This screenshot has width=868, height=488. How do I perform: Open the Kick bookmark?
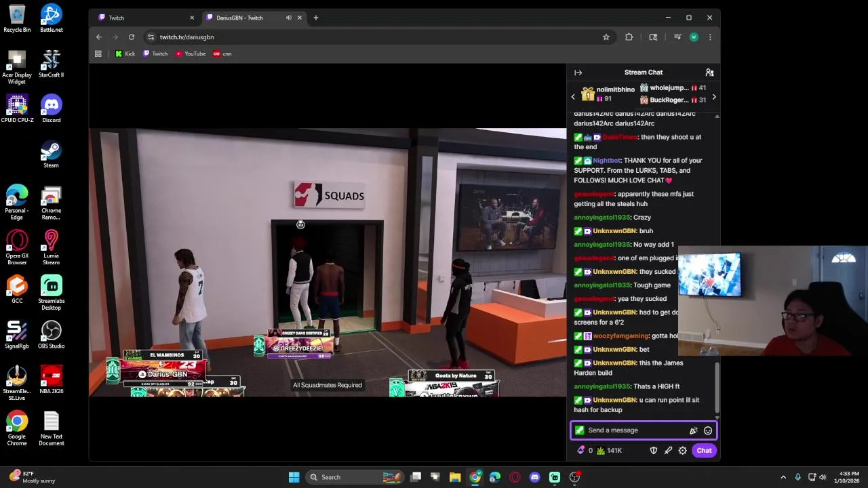point(125,54)
